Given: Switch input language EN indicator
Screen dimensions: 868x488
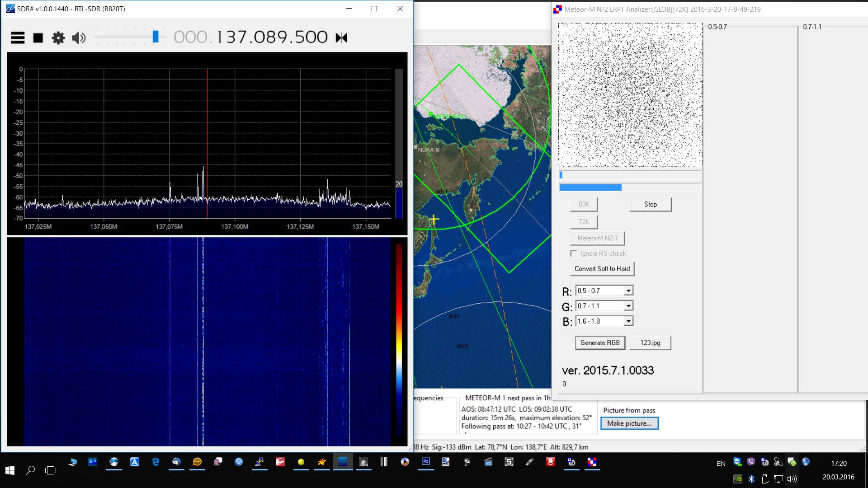Looking at the screenshot, I should click(x=721, y=464).
